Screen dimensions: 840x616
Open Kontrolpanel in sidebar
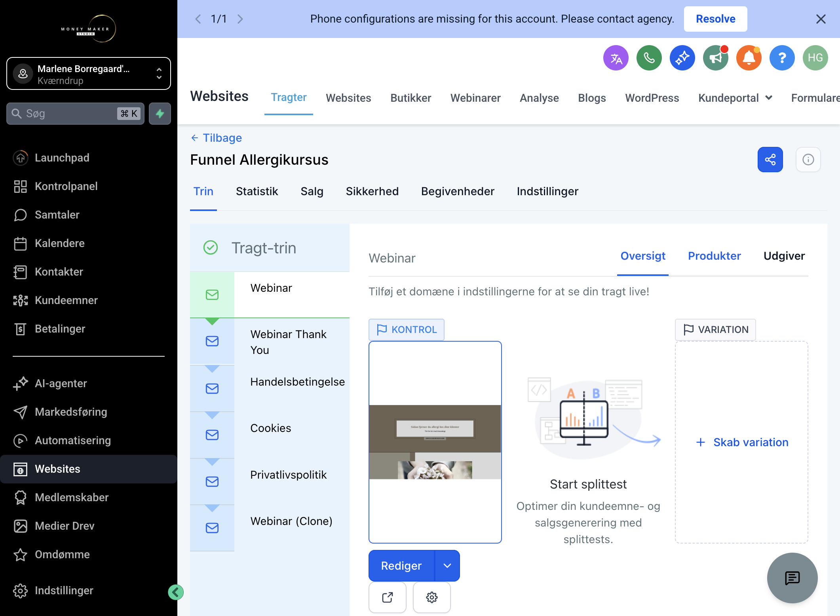89,186
